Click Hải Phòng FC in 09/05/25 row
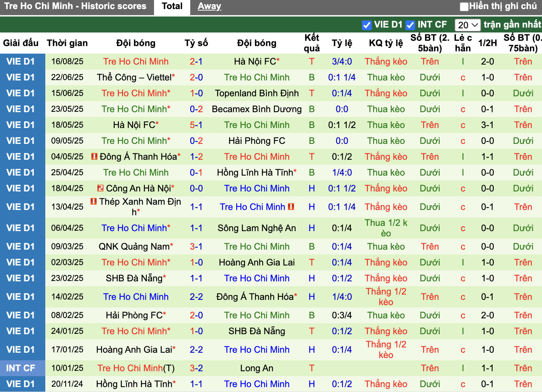The height and width of the screenshot is (392, 542). pyautogui.click(x=257, y=141)
